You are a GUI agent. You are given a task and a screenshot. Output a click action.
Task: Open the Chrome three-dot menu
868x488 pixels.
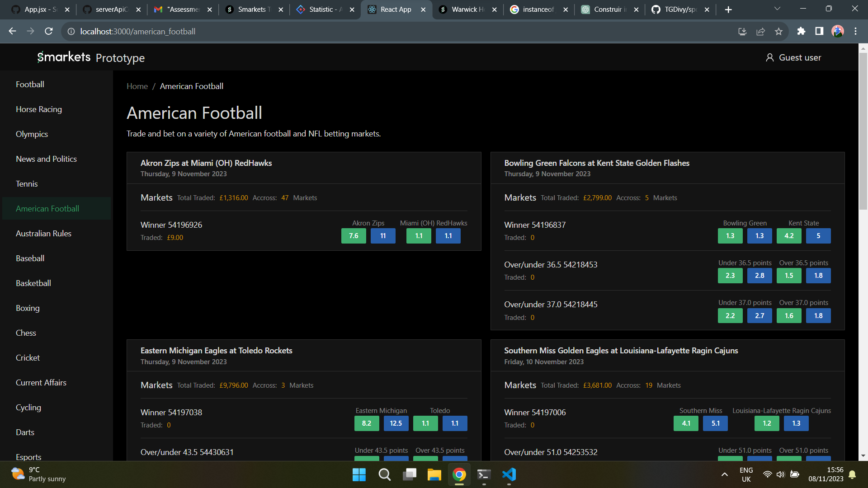[855, 31]
